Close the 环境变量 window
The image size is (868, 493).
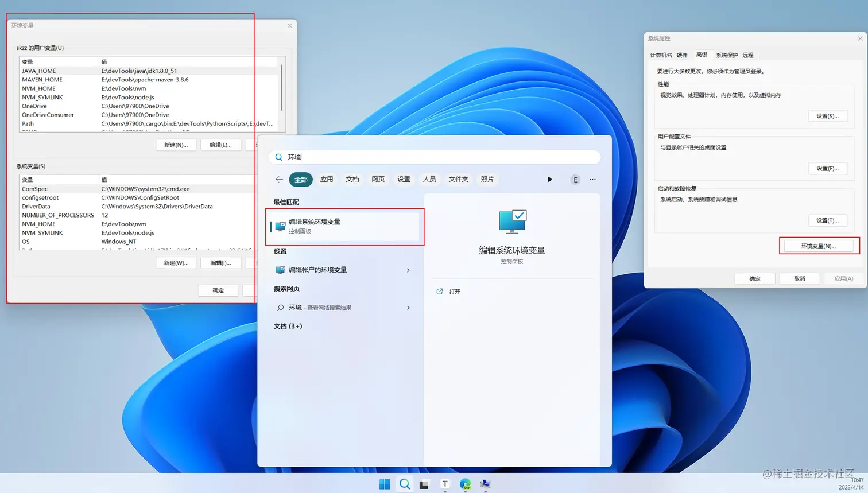[x=290, y=25]
